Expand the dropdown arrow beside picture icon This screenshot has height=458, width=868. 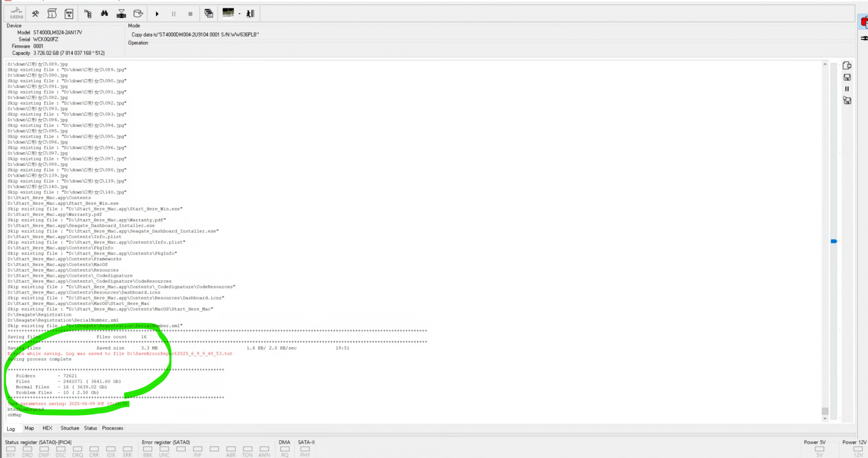pos(240,14)
